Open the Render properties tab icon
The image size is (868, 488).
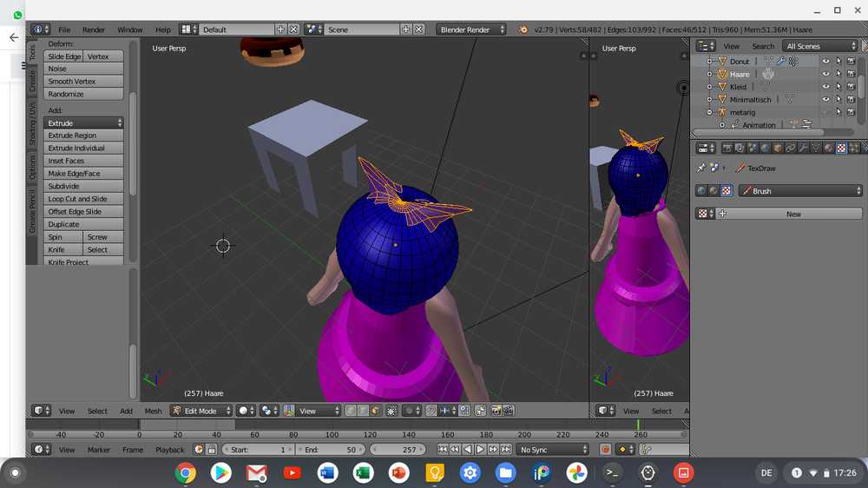point(727,148)
